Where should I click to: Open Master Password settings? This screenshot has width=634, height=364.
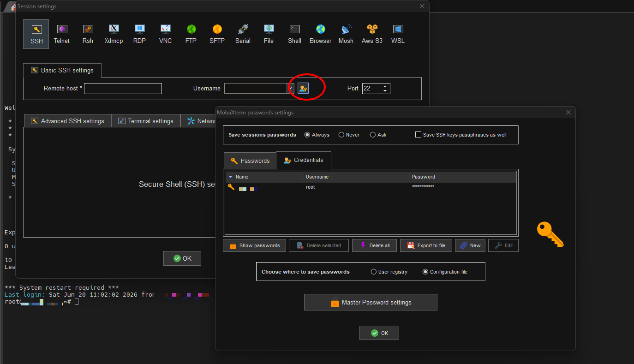click(371, 303)
